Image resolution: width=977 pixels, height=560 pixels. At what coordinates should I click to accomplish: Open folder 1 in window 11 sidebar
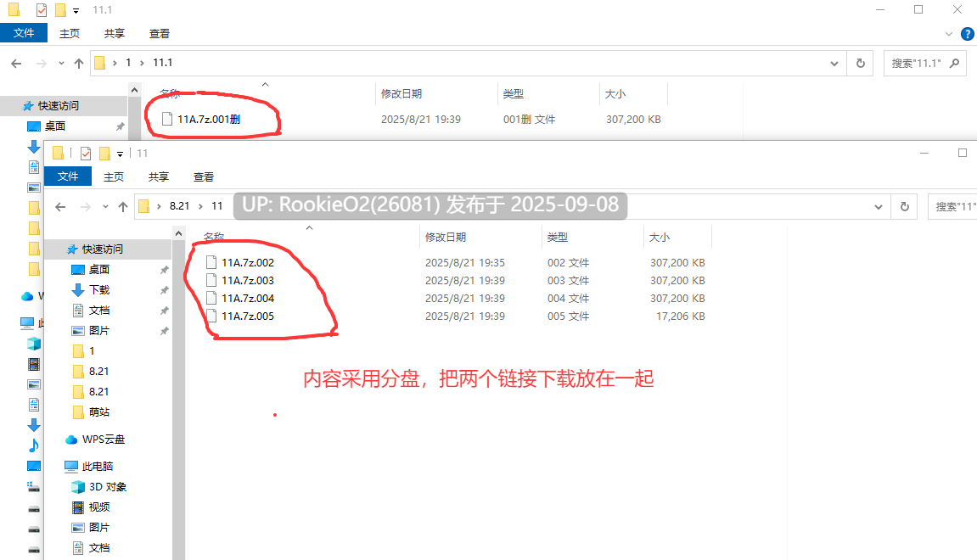92,350
